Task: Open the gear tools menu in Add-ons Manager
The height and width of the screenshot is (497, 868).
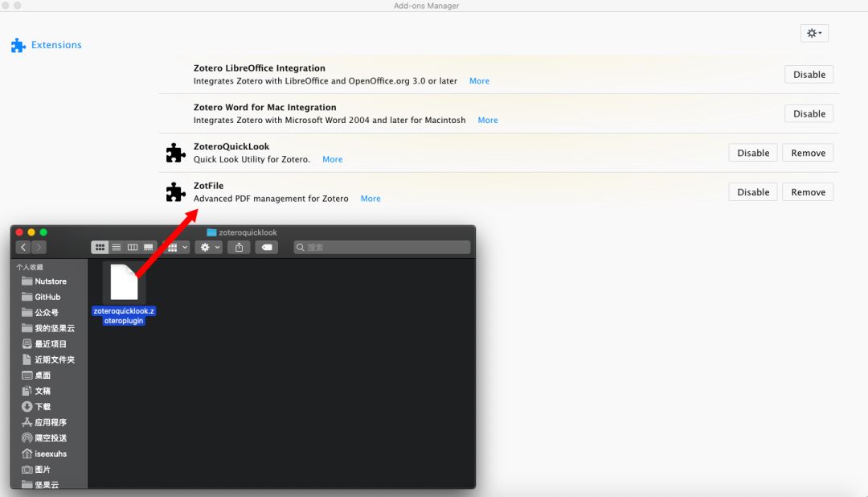Action: coord(813,33)
